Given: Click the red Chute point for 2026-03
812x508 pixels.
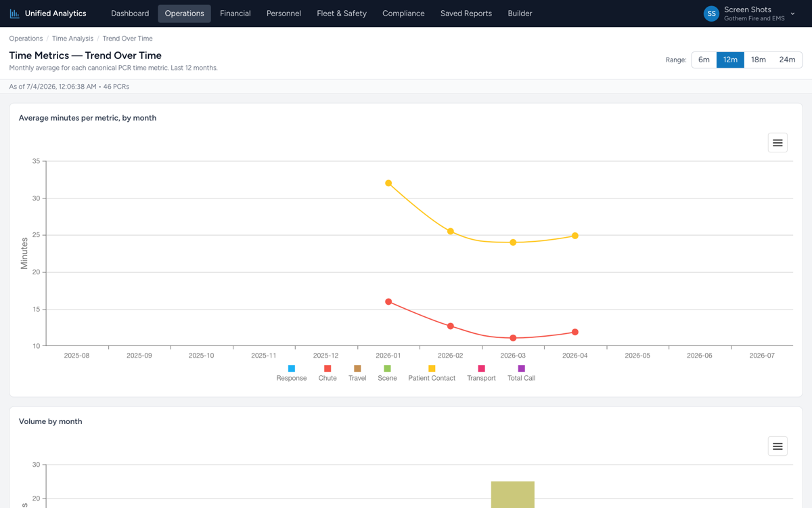Looking at the screenshot, I should tap(513, 338).
